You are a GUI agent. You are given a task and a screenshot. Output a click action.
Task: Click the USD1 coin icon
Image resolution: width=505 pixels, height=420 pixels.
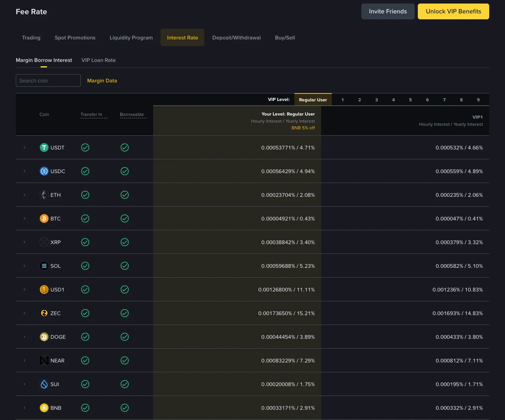pyautogui.click(x=44, y=289)
